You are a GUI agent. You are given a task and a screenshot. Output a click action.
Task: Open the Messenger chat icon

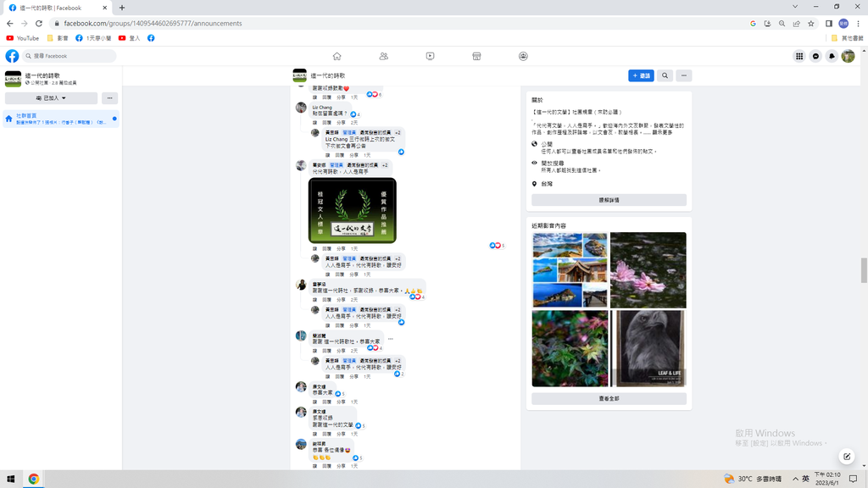(815, 56)
